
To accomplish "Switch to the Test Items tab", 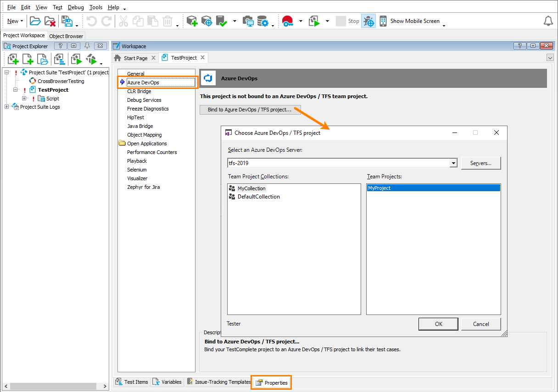I will (x=132, y=382).
